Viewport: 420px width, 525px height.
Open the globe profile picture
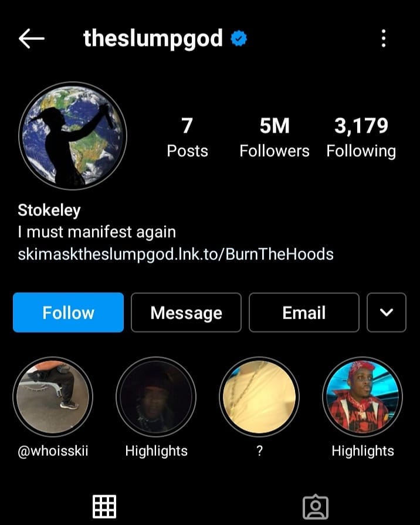(x=73, y=136)
